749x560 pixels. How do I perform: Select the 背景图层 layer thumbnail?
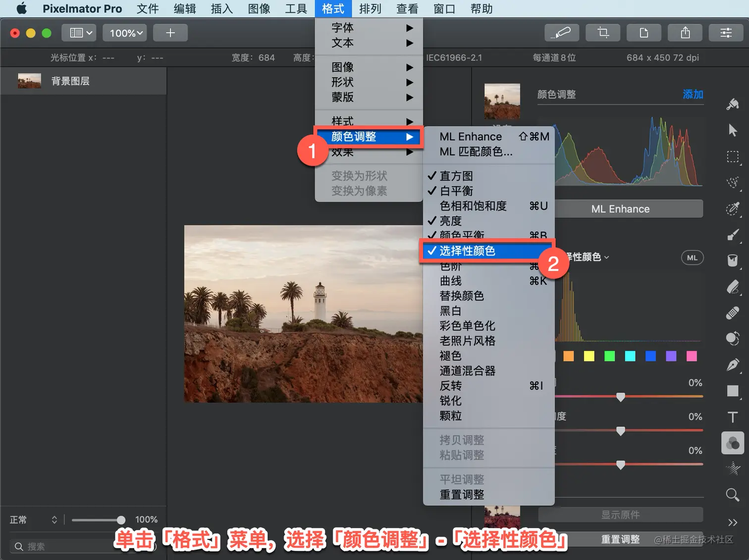click(x=29, y=81)
